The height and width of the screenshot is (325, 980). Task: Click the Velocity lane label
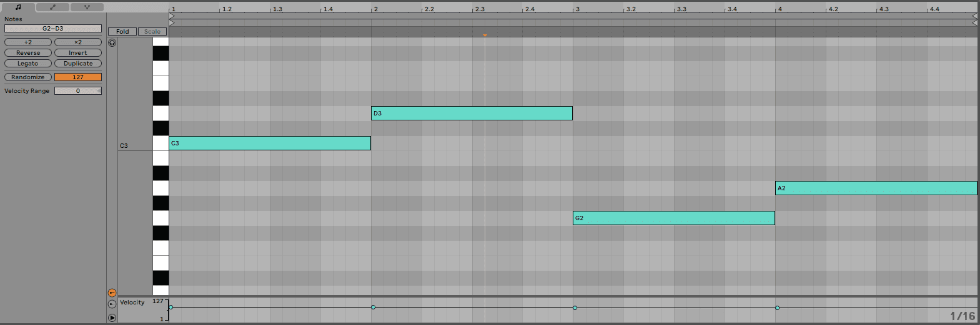pyautogui.click(x=132, y=303)
